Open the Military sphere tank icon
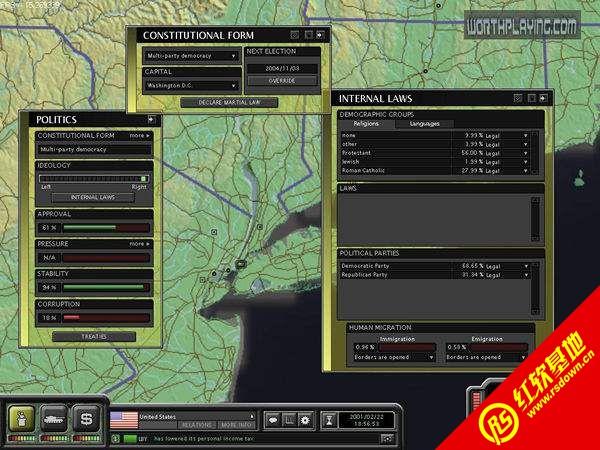Viewport: 600px width, 450px height. click(x=54, y=418)
